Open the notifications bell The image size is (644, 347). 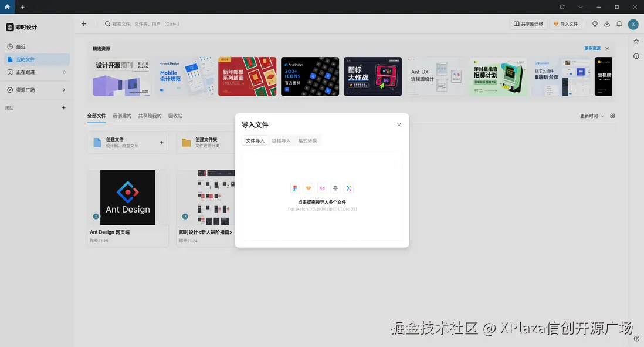click(x=619, y=24)
